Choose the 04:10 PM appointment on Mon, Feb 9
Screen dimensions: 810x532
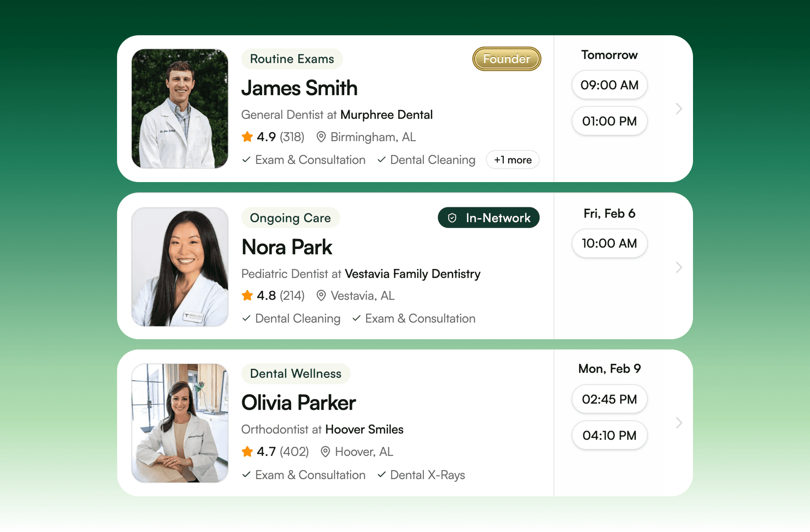click(609, 435)
